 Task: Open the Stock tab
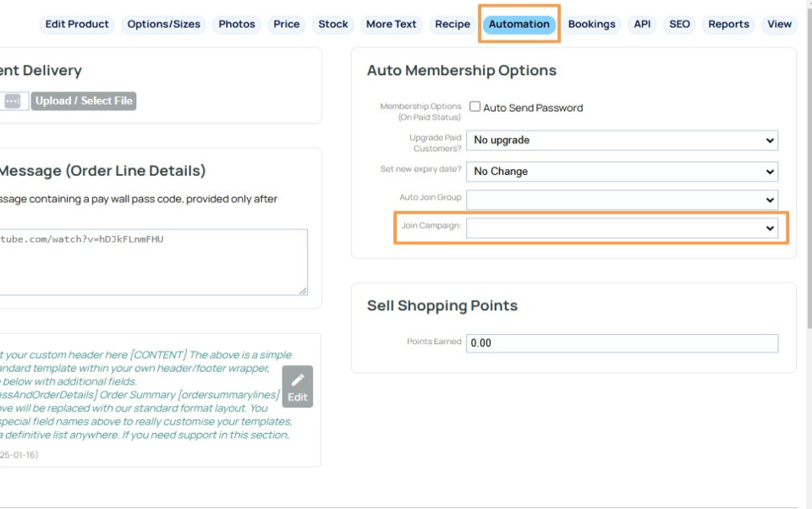(x=333, y=25)
